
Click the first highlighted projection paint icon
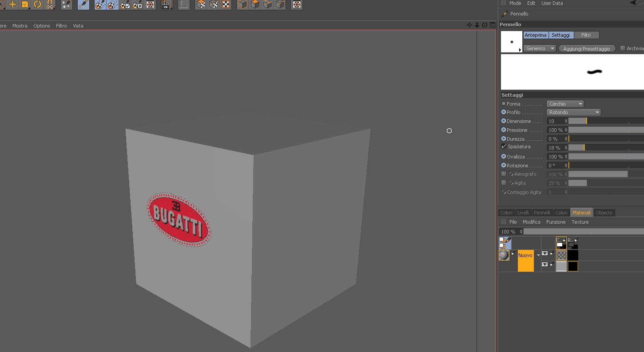pos(100,4)
